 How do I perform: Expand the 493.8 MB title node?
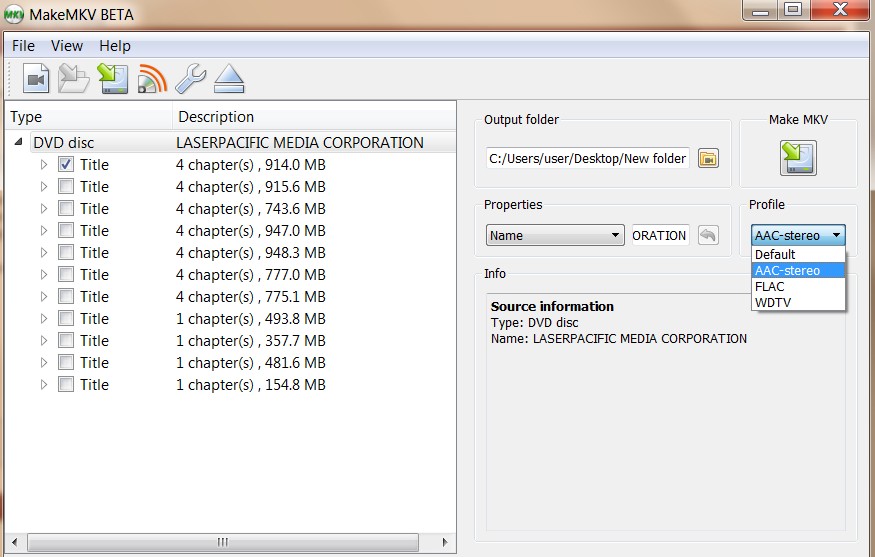tap(44, 319)
